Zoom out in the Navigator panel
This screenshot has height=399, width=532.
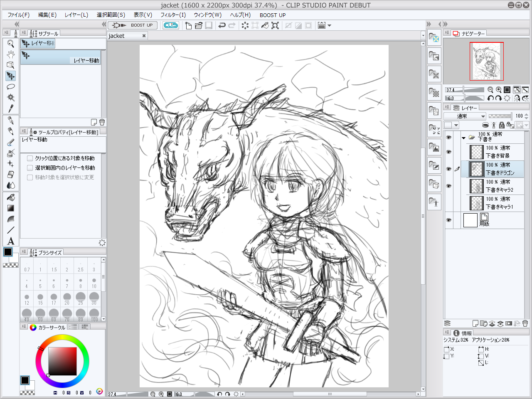click(490, 90)
